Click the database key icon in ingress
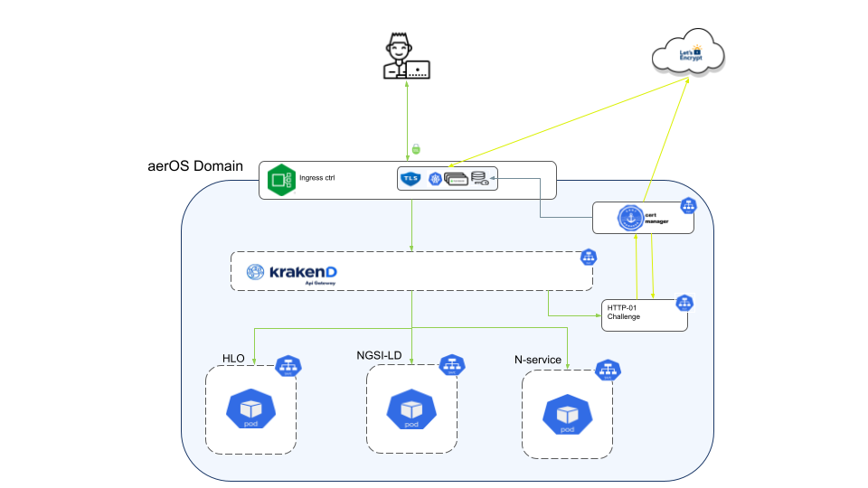868x488 pixels. pos(479,178)
